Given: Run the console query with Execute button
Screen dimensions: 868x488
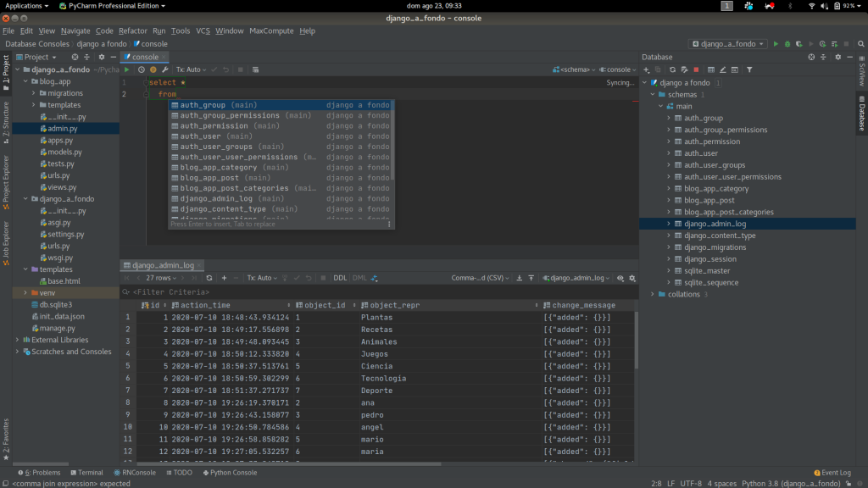Looking at the screenshot, I should (x=127, y=69).
